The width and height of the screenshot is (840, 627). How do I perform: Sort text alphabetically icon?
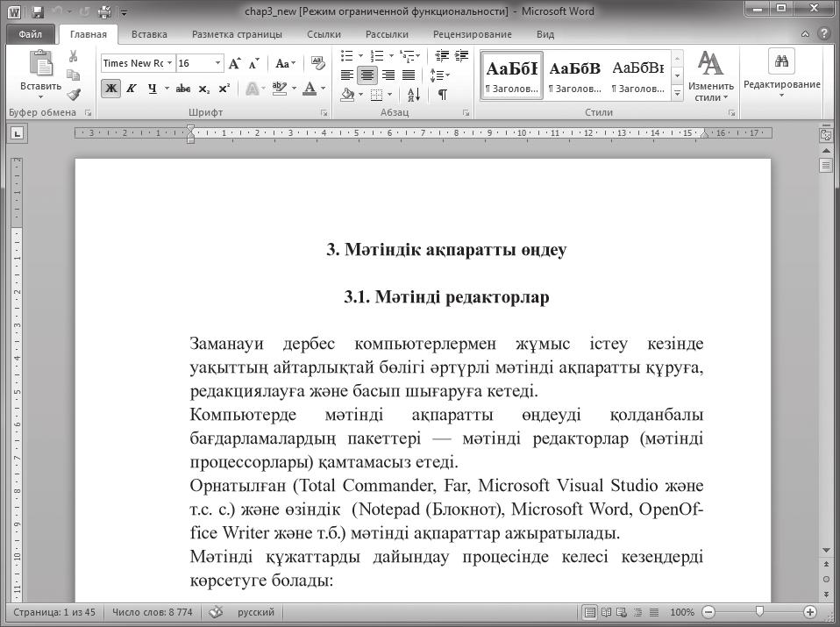tap(414, 95)
